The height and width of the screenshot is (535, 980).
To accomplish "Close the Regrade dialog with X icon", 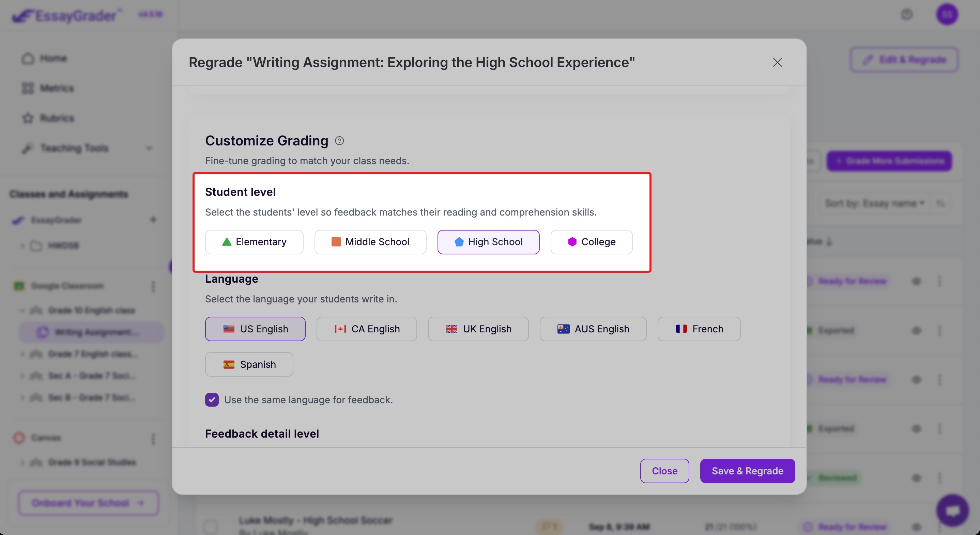I will point(777,62).
